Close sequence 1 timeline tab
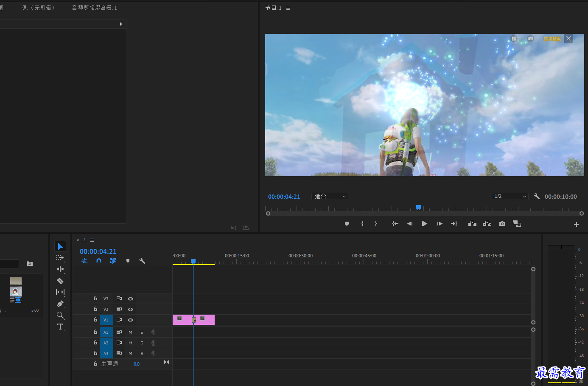 (x=78, y=240)
